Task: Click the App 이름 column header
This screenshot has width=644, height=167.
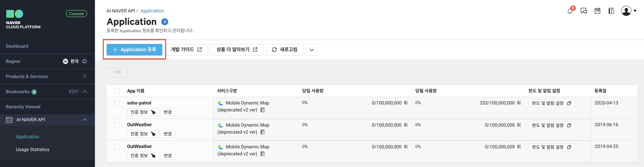Action: 136,91
